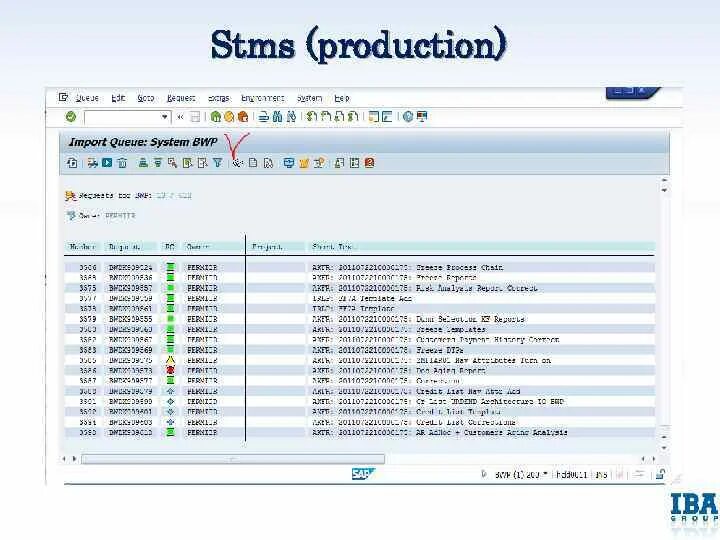Click the red Cancel icon

[x=243, y=117]
